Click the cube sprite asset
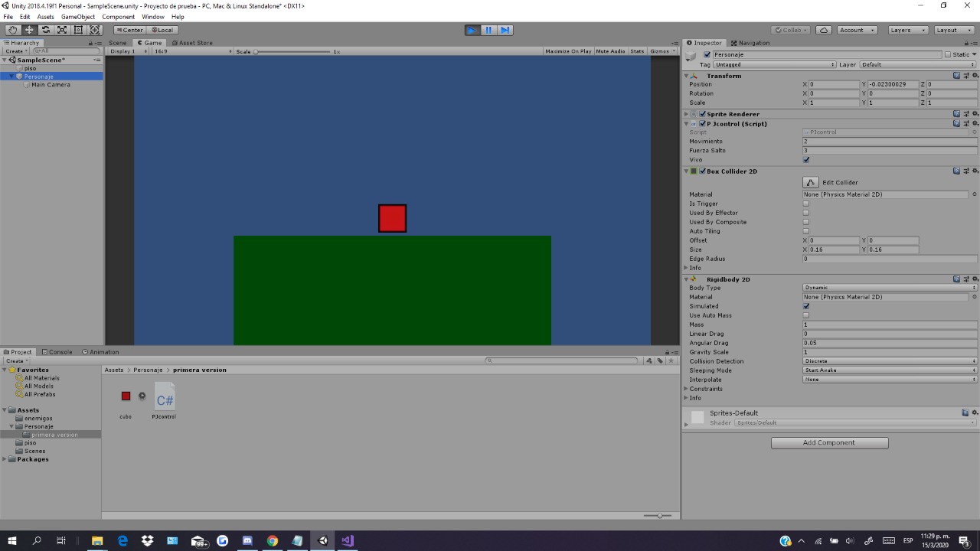 pyautogui.click(x=126, y=396)
